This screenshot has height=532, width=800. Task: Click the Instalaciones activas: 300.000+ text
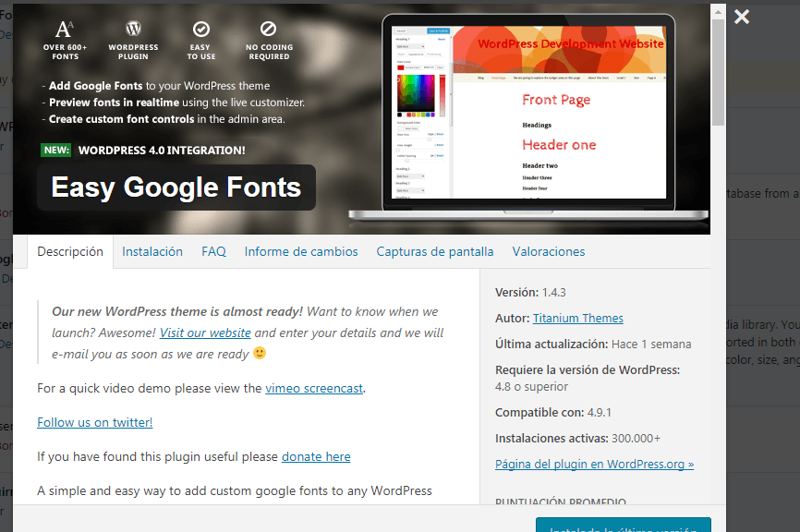coord(577,438)
